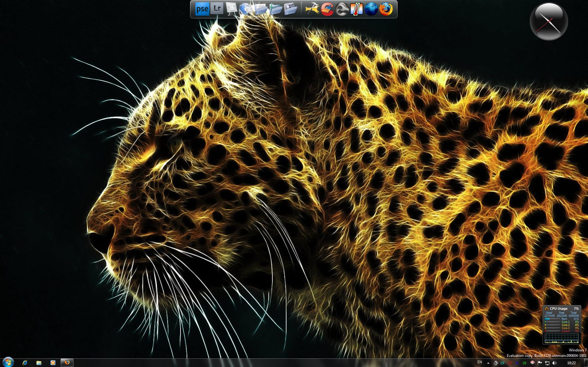Open the network connection tray icon
Viewport: 588px width, 367px height.
[x=547, y=363]
